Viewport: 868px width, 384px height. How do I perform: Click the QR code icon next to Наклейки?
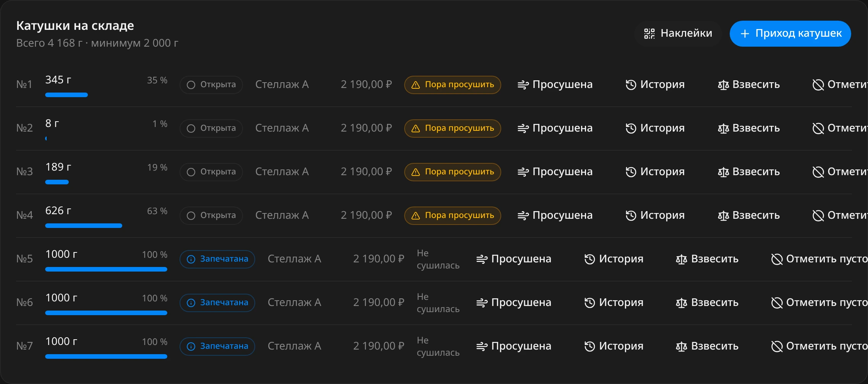pyautogui.click(x=649, y=34)
